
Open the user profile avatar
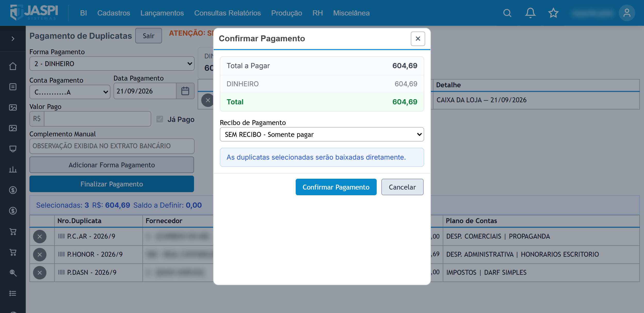point(627,13)
